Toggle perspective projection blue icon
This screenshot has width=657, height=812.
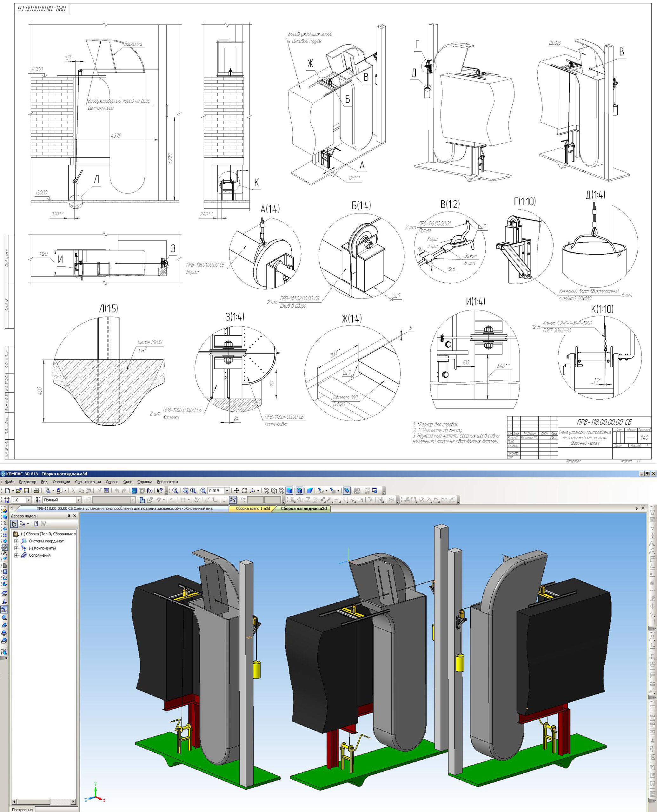(310, 490)
